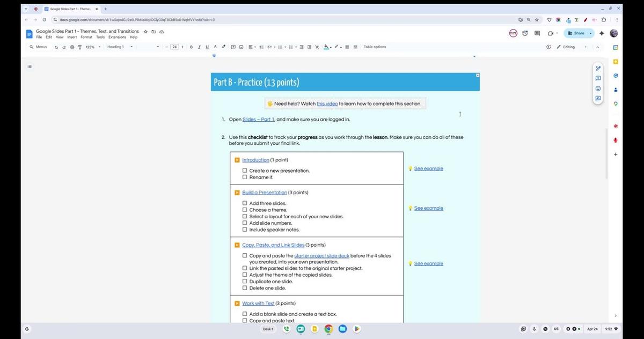Open the Extensions menu

[117, 37]
